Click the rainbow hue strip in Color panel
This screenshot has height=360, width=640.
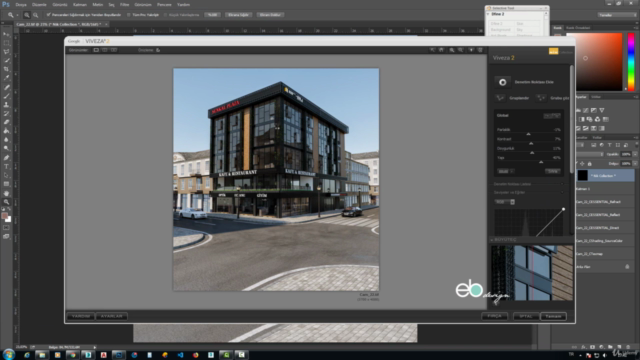(631, 62)
